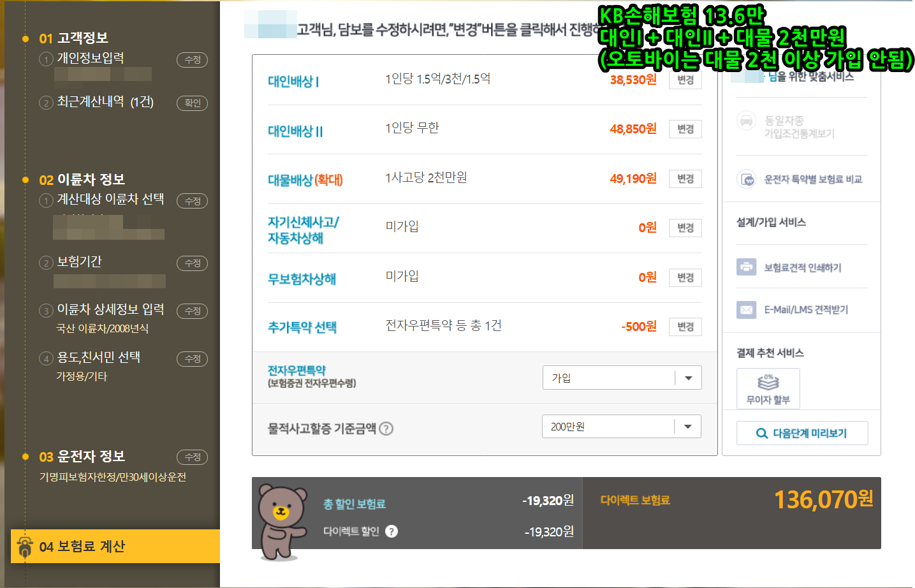Screen dimensions: 915x588
Task: Click 변경 for 무보험차상해
Action: pyautogui.click(x=685, y=277)
